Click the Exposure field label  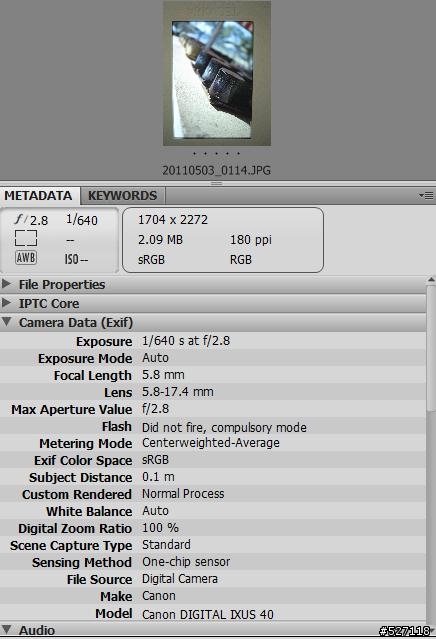point(104,342)
